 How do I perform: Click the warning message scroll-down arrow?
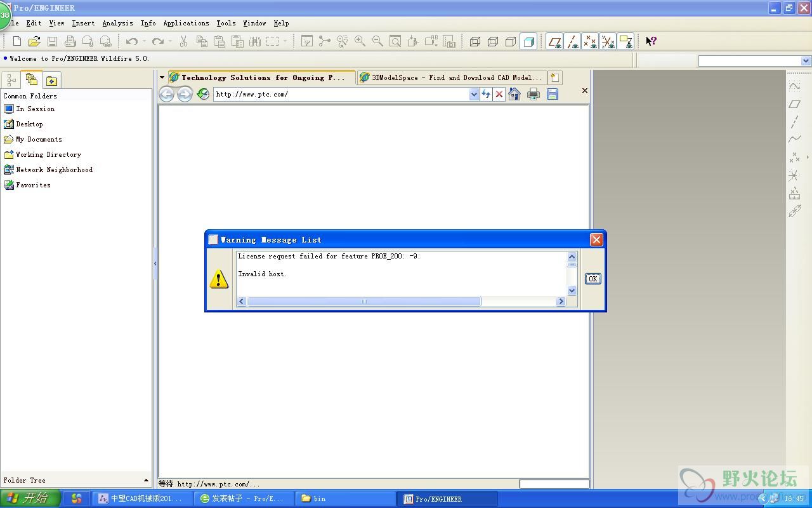(572, 291)
